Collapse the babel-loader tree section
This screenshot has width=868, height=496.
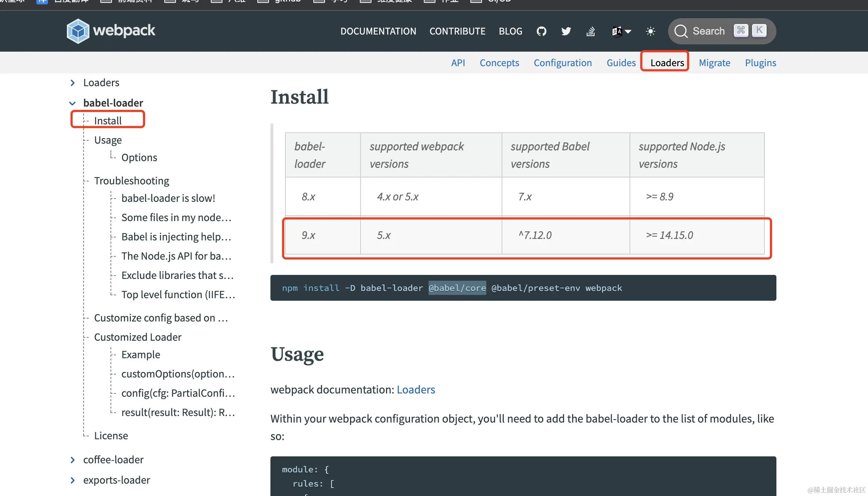click(73, 103)
